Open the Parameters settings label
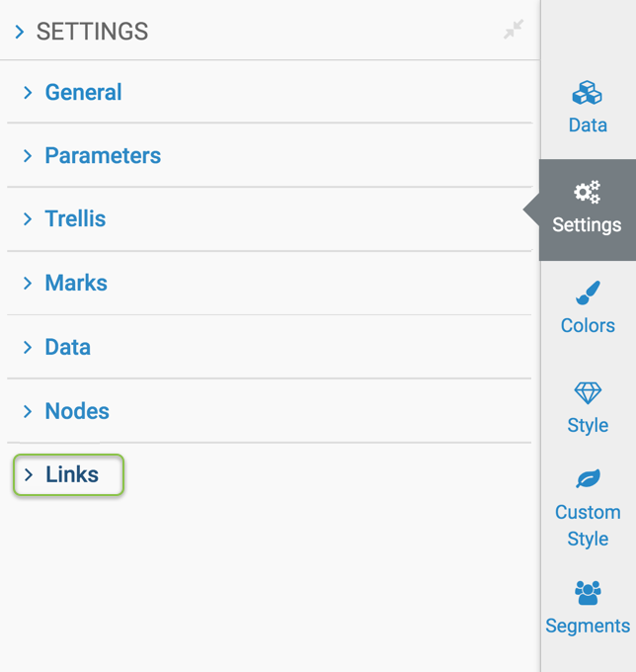The width and height of the screenshot is (636, 672). click(x=103, y=156)
